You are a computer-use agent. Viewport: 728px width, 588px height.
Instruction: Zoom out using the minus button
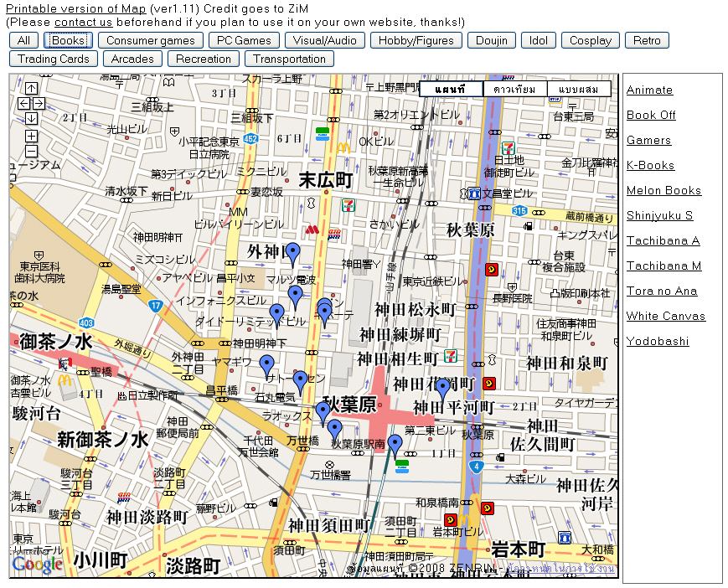[31, 152]
